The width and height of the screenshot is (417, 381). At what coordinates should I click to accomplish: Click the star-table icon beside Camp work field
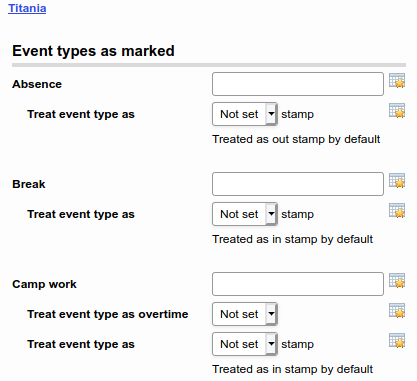click(397, 281)
